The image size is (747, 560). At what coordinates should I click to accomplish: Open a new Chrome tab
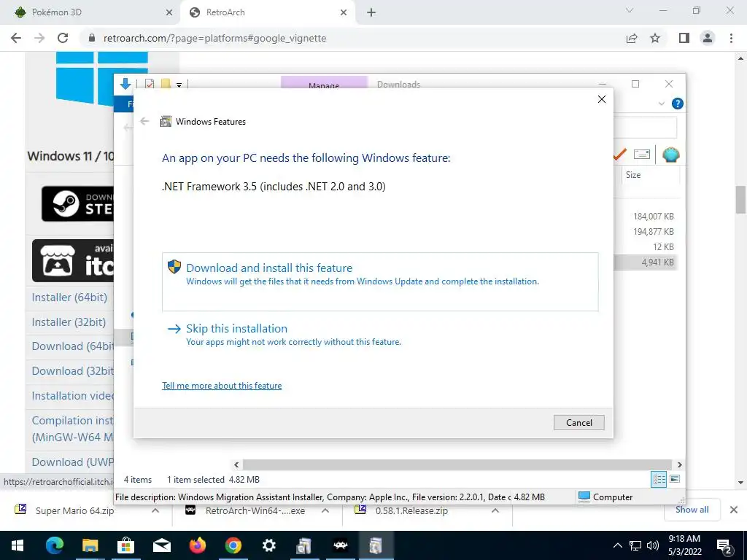(371, 13)
